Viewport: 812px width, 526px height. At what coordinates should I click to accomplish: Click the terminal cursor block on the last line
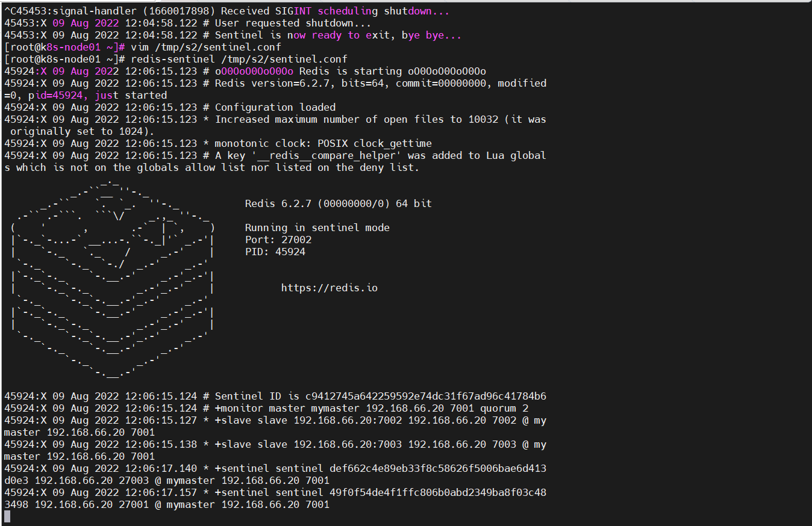(x=7, y=516)
